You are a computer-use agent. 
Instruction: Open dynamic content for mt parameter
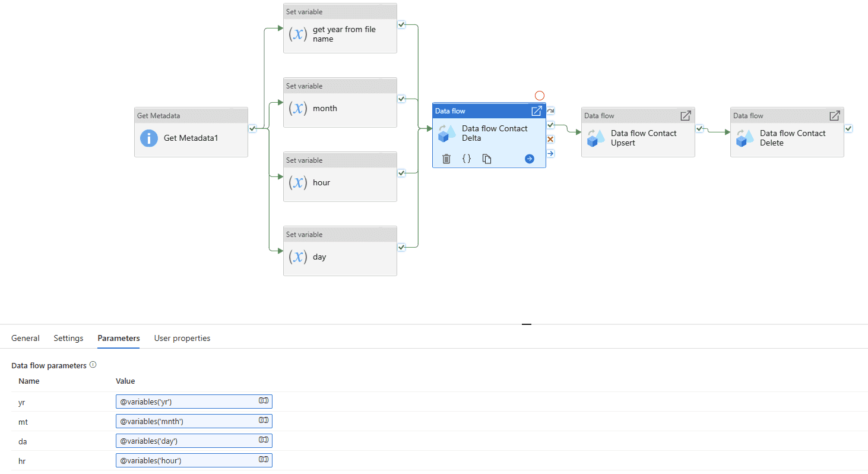click(264, 421)
